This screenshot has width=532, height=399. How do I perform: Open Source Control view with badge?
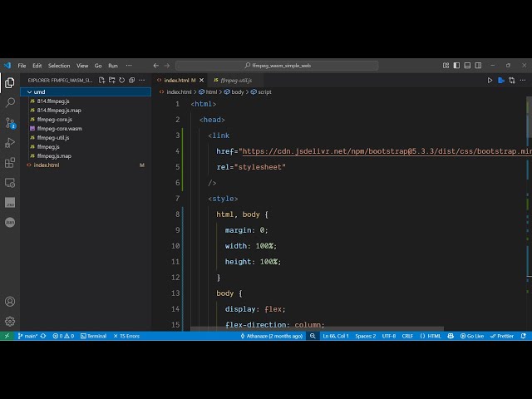[x=10, y=123]
